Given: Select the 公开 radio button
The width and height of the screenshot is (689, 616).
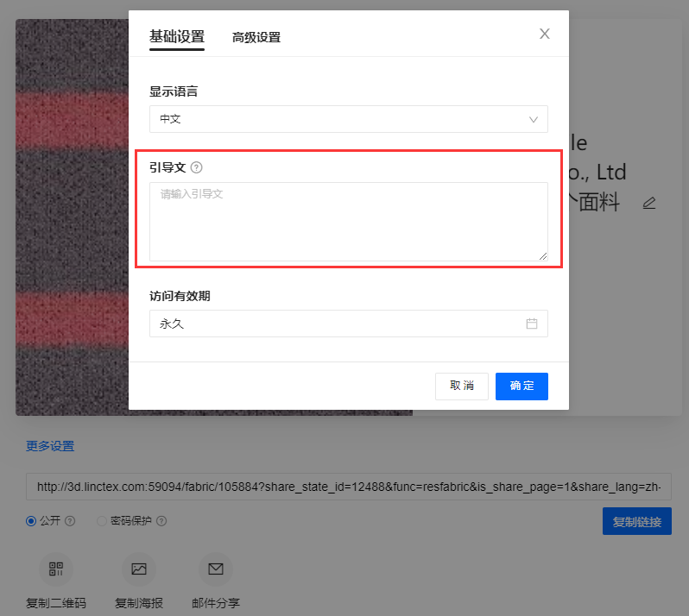Looking at the screenshot, I should [x=32, y=521].
